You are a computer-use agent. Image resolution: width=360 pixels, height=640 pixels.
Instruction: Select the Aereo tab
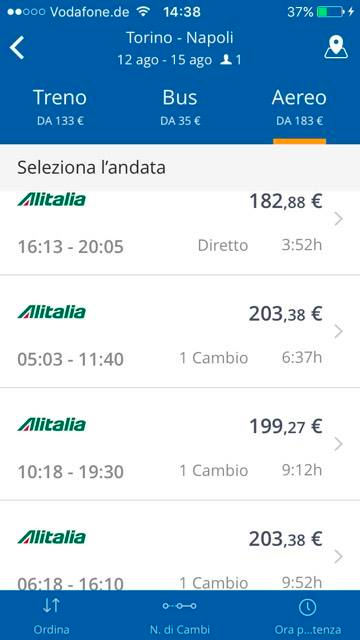pos(299,107)
